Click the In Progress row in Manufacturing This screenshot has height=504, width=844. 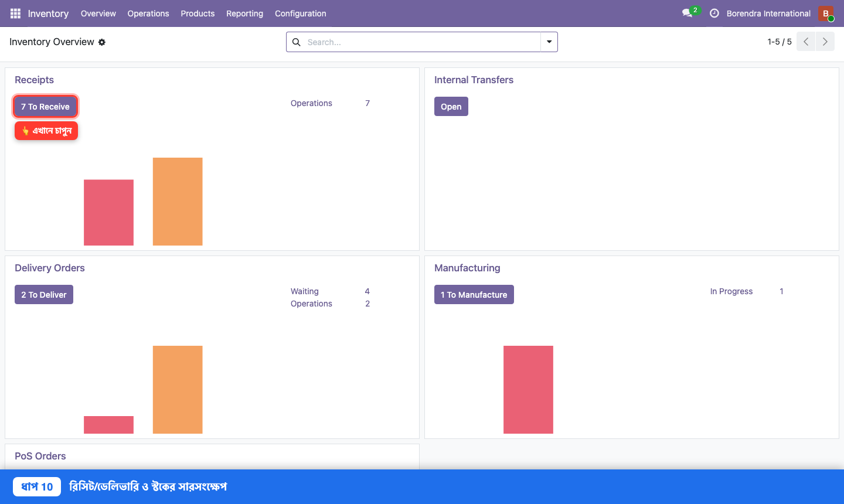tap(747, 291)
